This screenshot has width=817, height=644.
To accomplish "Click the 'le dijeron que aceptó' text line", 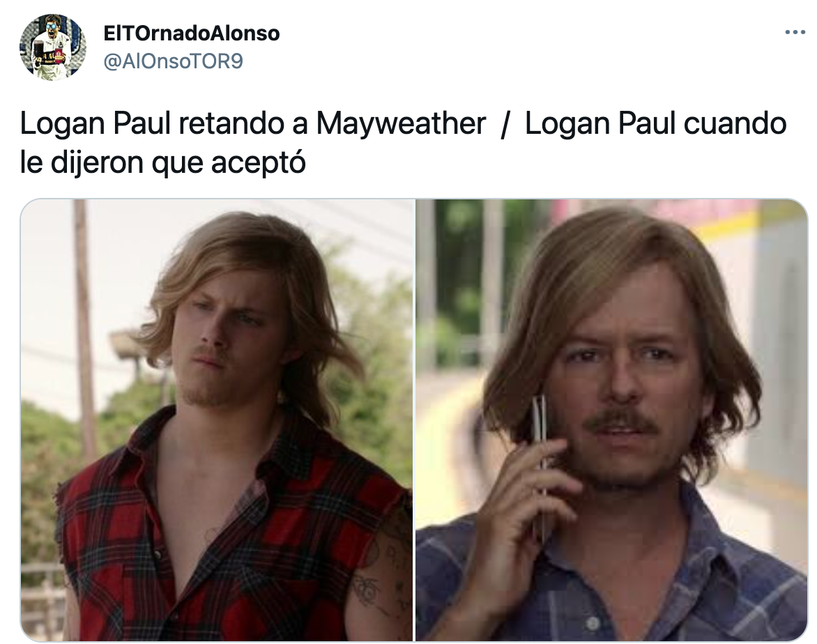I will click(162, 162).
